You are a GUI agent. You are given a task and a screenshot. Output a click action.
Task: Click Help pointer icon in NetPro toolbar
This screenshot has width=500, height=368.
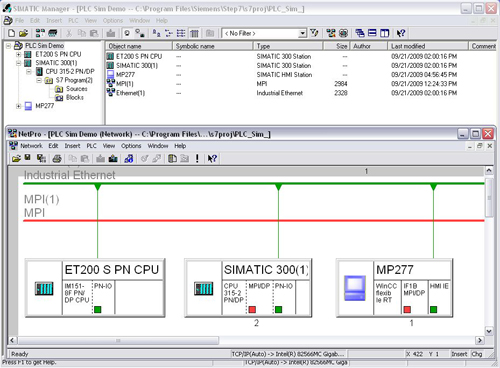click(x=212, y=159)
